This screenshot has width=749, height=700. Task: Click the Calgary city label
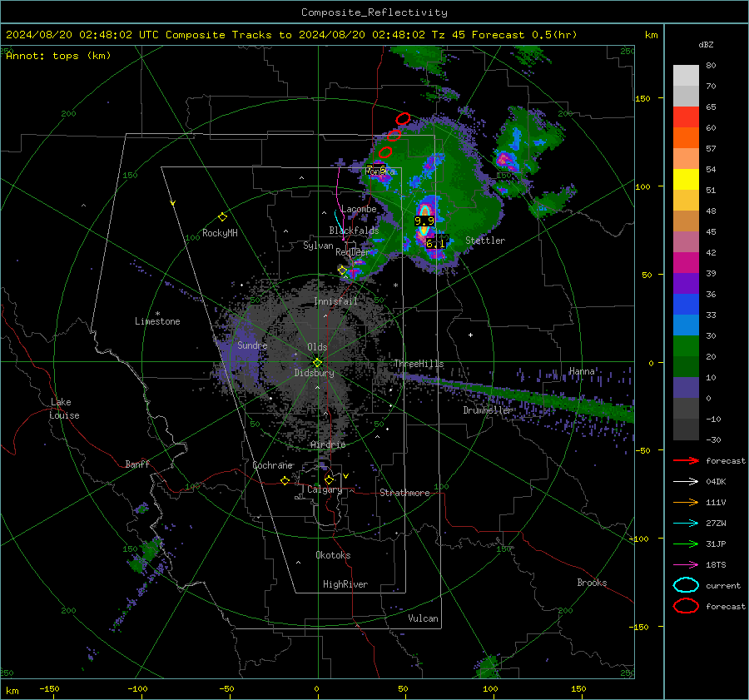[x=325, y=489]
